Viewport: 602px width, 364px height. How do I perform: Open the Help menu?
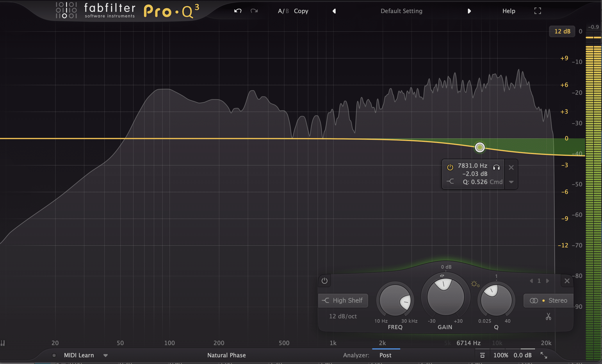(x=509, y=11)
